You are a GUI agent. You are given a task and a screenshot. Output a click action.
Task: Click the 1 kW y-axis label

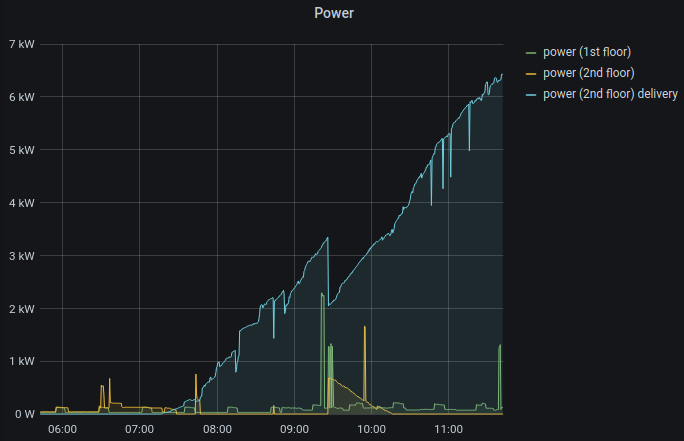[22, 361]
